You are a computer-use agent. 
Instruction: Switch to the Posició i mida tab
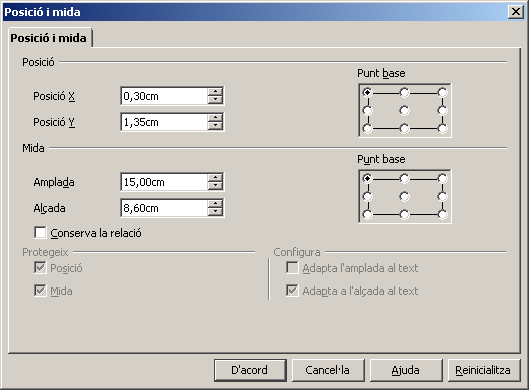(49, 38)
